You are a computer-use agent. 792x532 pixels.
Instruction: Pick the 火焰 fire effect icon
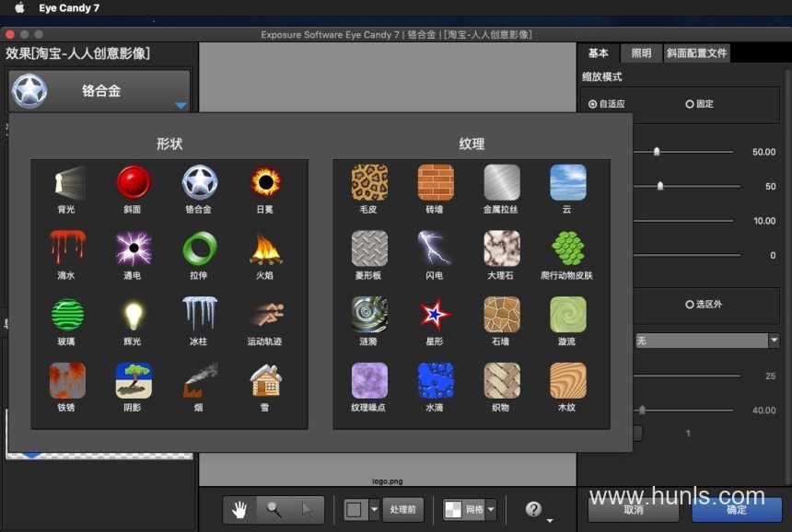tap(265, 249)
